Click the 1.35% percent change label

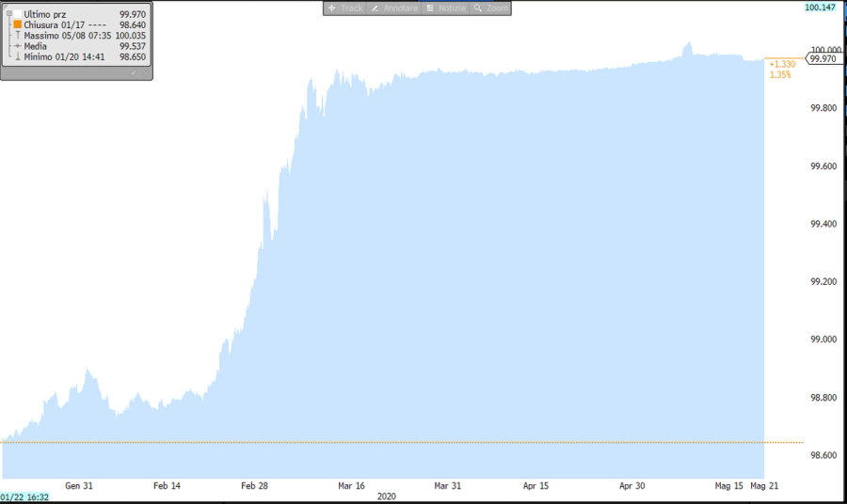coord(780,74)
